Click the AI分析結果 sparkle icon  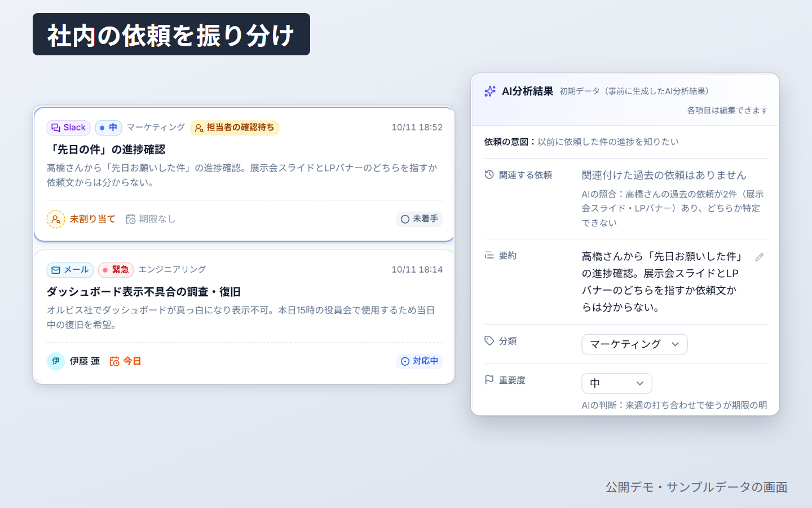click(x=490, y=91)
